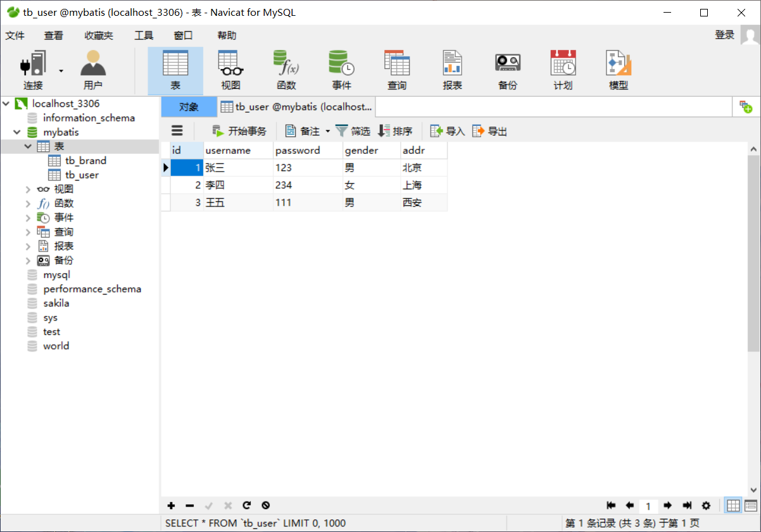Screen dimensions: 761x532
Task: Go to the previous record arrow
Action: [630, 505]
